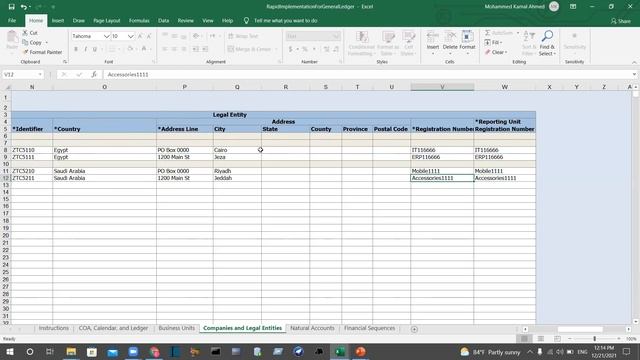Viewport: 640px width, 360px height.
Task: Click the formula bar input field
Action: click(367, 74)
